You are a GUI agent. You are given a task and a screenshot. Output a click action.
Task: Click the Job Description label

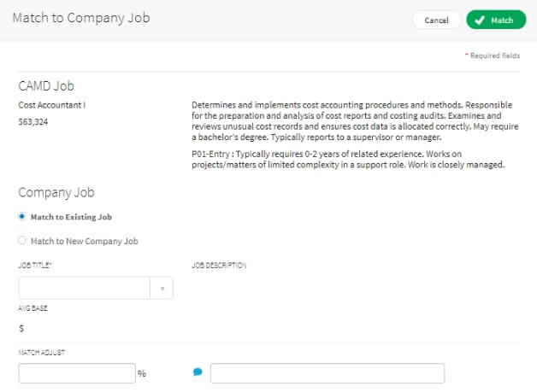click(219, 265)
